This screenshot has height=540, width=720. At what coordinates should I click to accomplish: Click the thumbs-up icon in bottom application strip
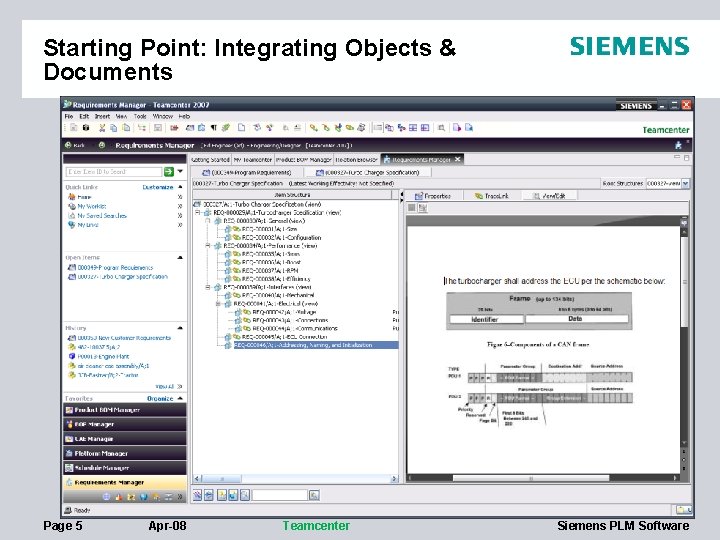pos(119,496)
